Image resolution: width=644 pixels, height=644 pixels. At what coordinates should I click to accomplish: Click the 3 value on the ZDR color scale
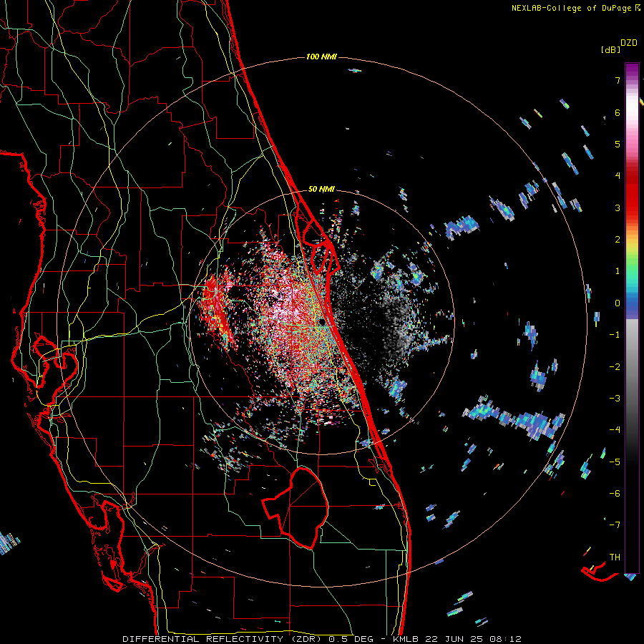point(618,208)
